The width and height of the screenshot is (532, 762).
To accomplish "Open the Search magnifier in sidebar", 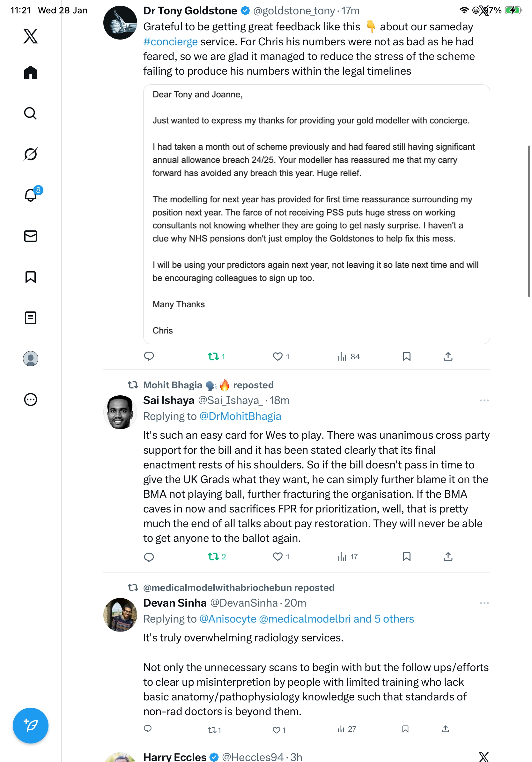I will point(31,114).
